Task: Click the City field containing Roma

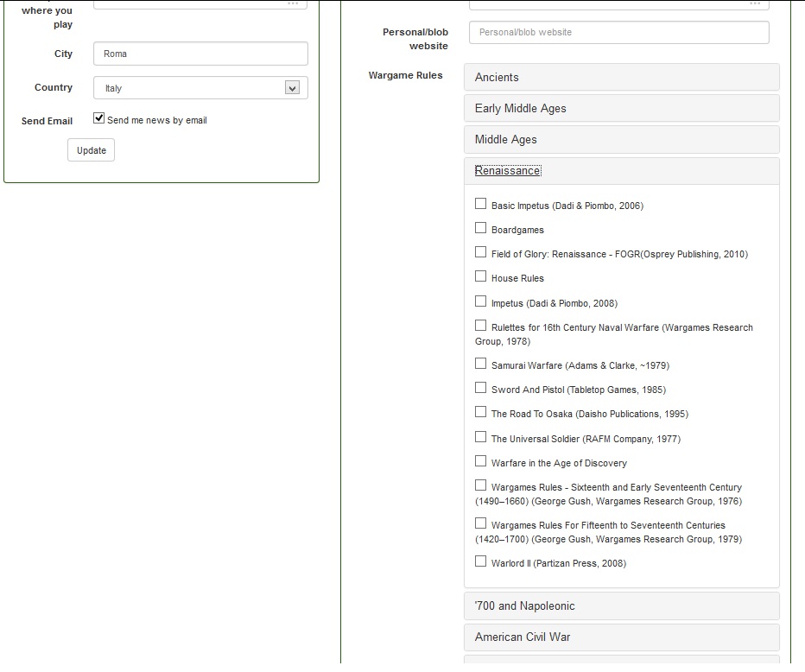Action: tap(200, 54)
